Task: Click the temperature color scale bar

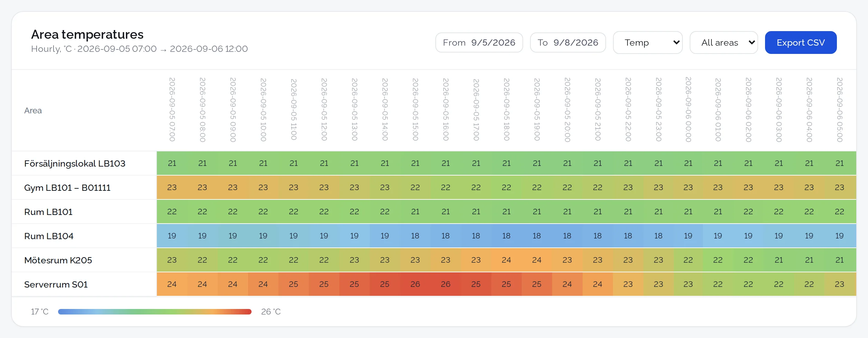Action: coord(155,312)
